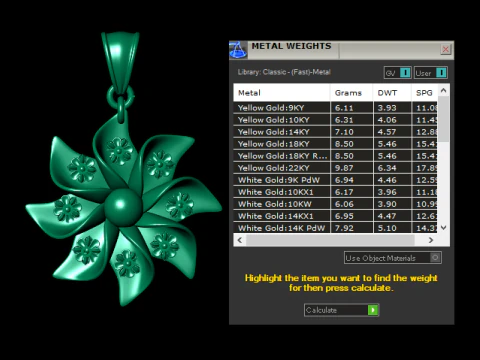Select the White Gold:14KX1 row
This screenshot has width=480, height=360.
tap(335, 216)
